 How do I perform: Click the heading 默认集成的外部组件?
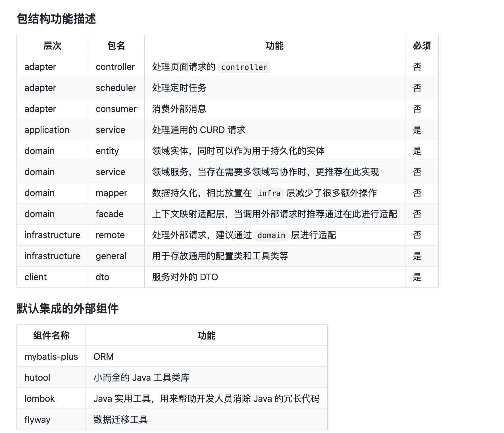[68, 309]
